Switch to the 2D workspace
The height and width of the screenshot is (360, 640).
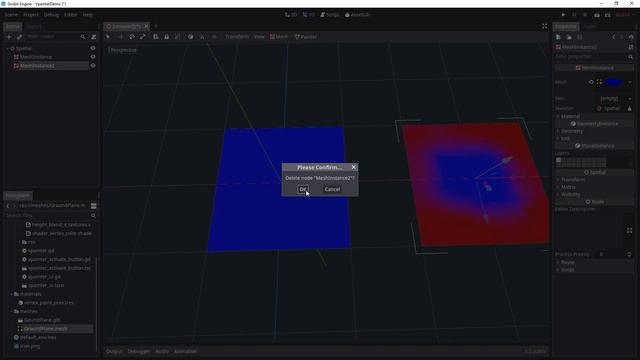point(291,14)
